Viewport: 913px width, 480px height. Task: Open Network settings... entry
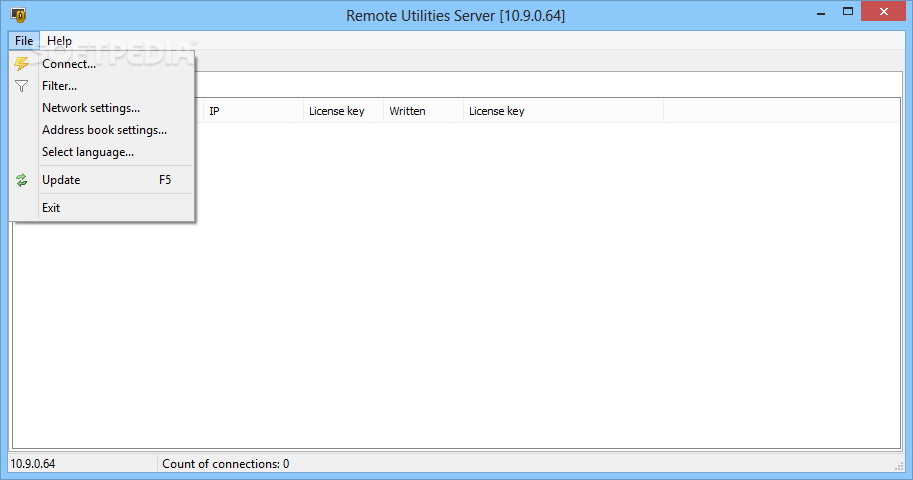[x=102, y=108]
